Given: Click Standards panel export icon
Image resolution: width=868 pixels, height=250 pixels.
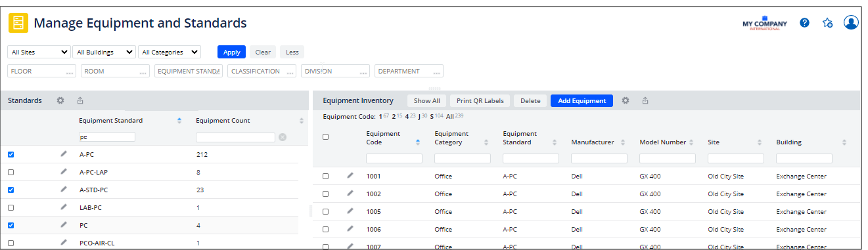Looking at the screenshot, I should (80, 100).
